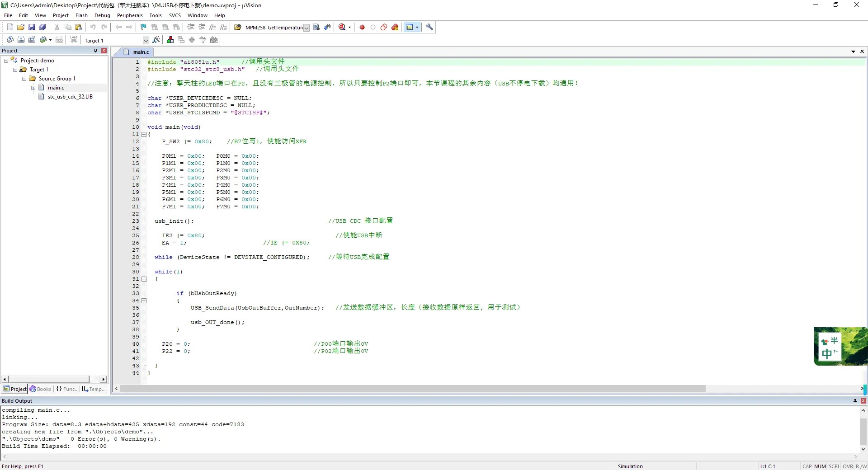Click the Select Software Packs icon
This screenshot has height=470, width=868.
(x=203, y=40)
